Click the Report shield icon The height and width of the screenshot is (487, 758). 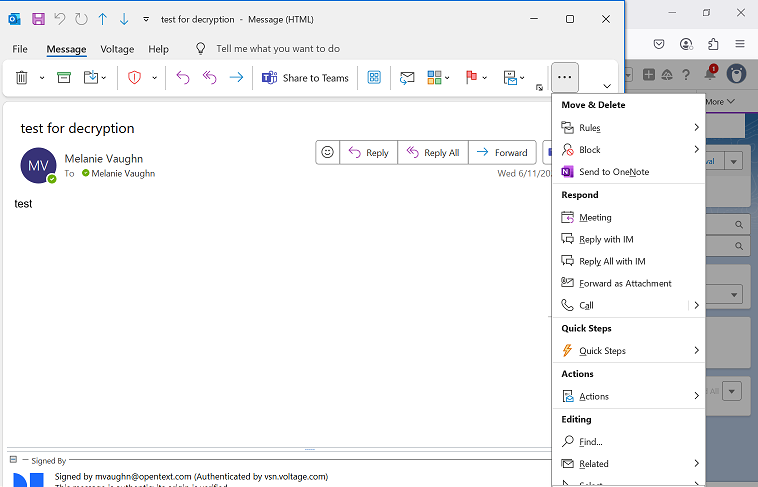134,77
